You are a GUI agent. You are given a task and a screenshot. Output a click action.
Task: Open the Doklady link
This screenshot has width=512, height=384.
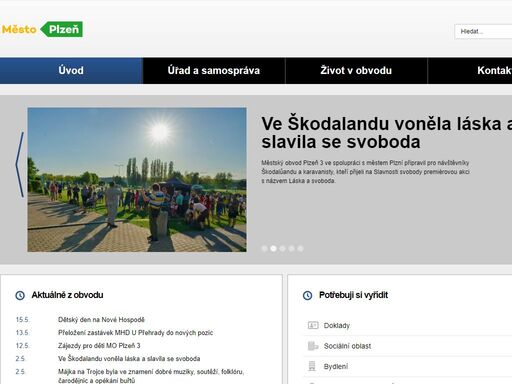(337, 325)
